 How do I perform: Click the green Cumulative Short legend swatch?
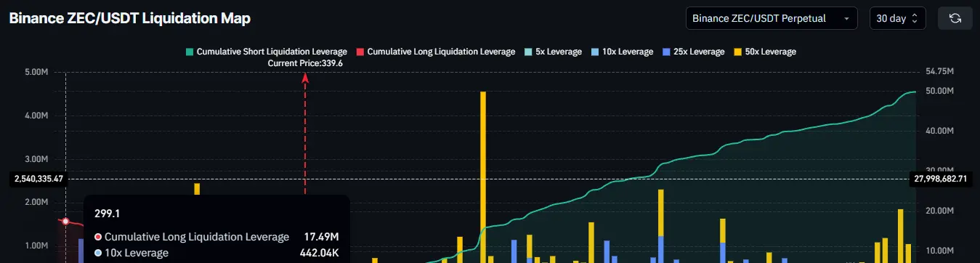[190, 52]
